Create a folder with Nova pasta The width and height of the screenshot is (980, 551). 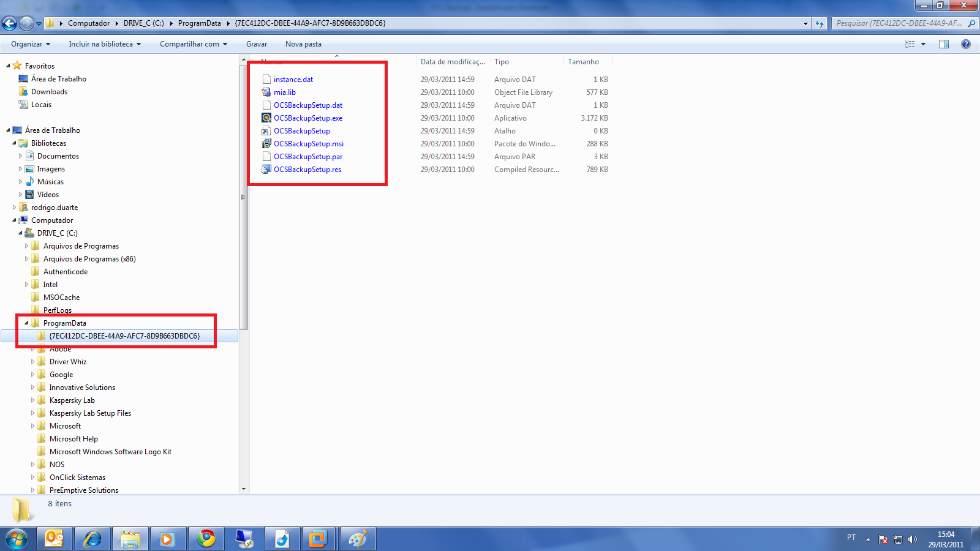click(x=303, y=44)
